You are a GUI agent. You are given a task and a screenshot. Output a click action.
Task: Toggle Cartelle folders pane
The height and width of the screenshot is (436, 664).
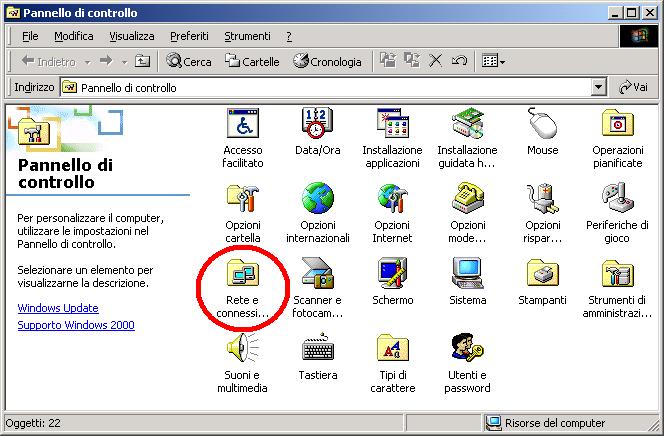pyautogui.click(x=252, y=61)
